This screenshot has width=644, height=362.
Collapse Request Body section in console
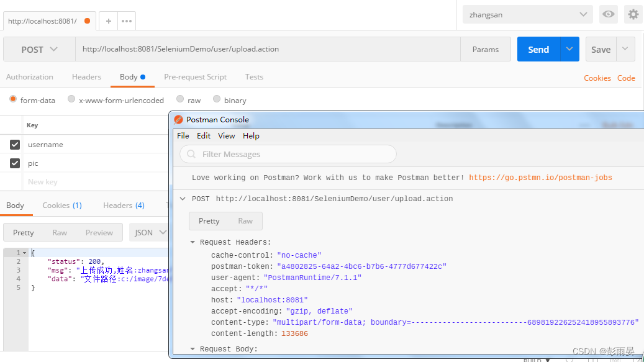pyautogui.click(x=193, y=349)
